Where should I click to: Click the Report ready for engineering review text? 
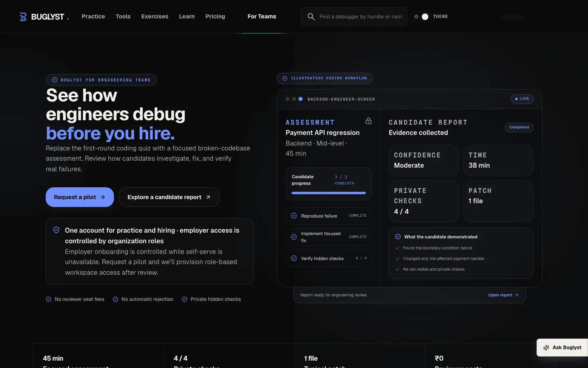(x=333, y=295)
